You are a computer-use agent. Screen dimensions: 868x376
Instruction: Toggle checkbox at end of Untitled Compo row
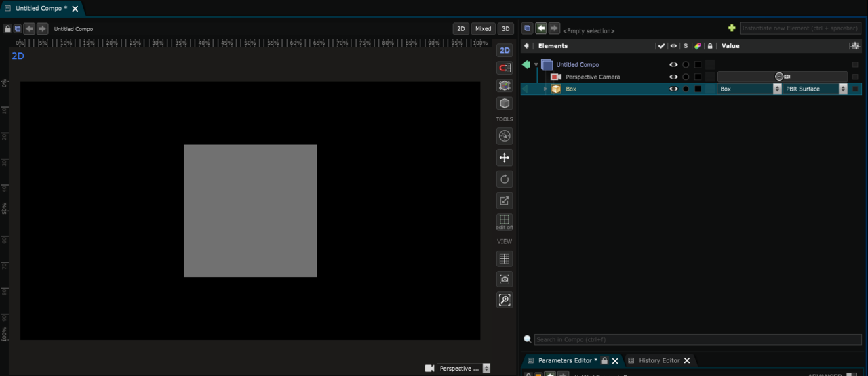point(855,65)
